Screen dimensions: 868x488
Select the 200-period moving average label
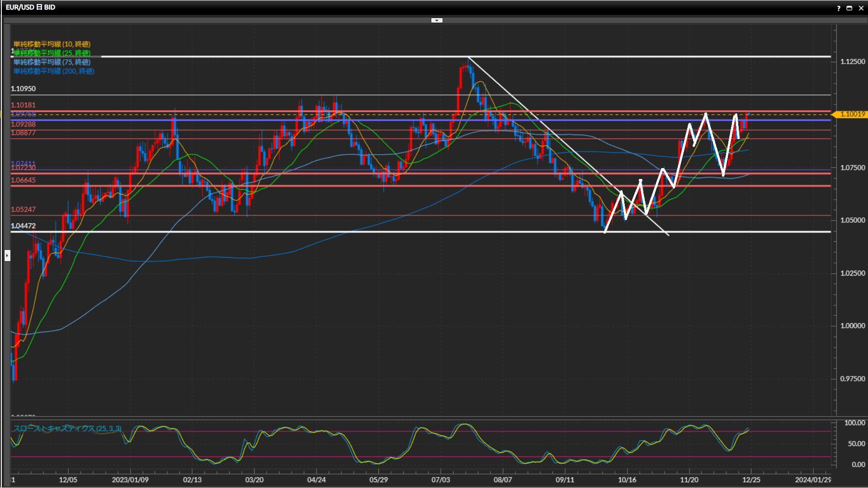pos(54,71)
